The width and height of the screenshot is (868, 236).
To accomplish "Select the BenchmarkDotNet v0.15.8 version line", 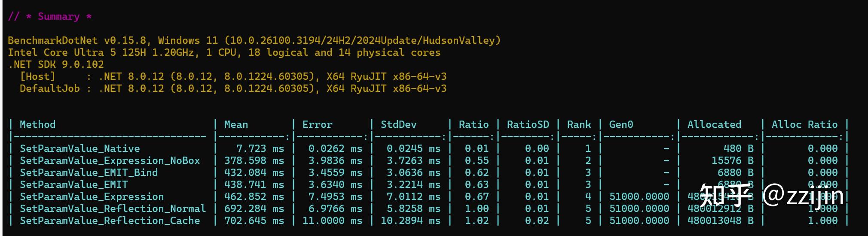I will click(254, 41).
